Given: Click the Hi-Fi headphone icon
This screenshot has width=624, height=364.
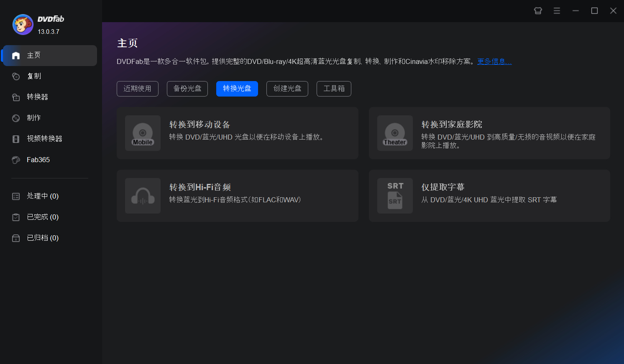Looking at the screenshot, I should coord(143,196).
